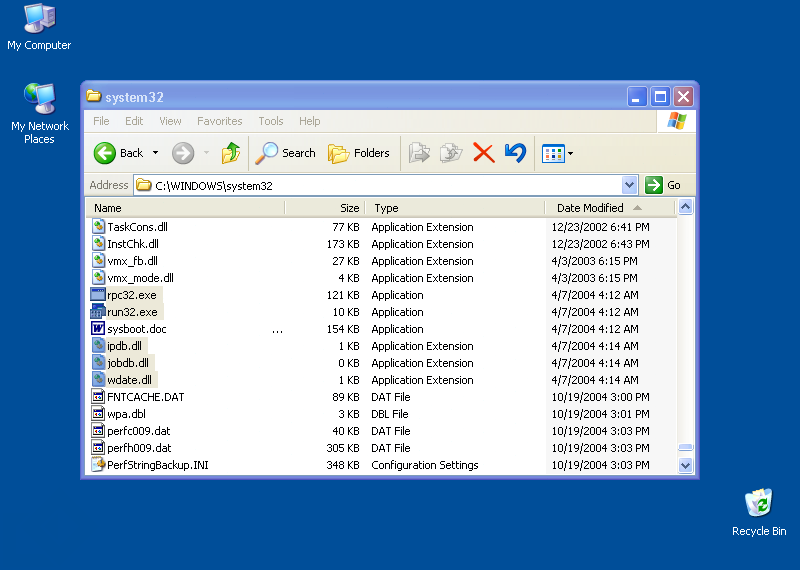Click the scrollbar up arrow
The image size is (800, 570).
(x=685, y=207)
